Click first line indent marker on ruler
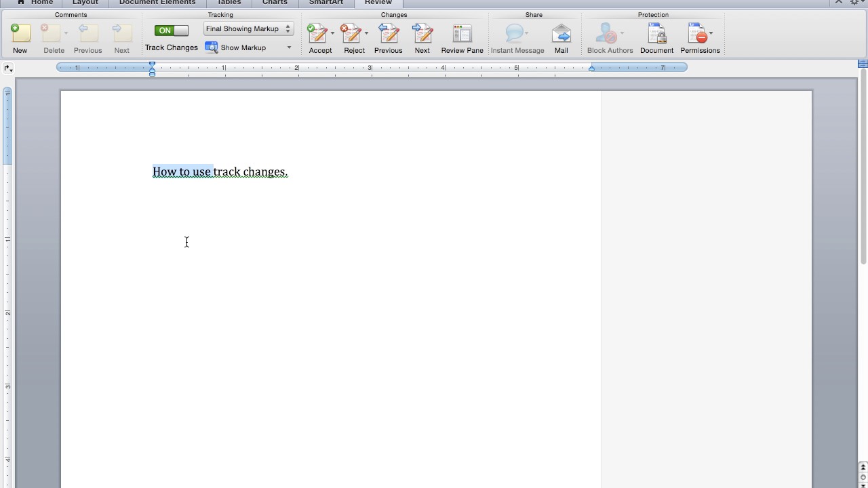Viewport: 868px width, 488px height. [x=152, y=64]
